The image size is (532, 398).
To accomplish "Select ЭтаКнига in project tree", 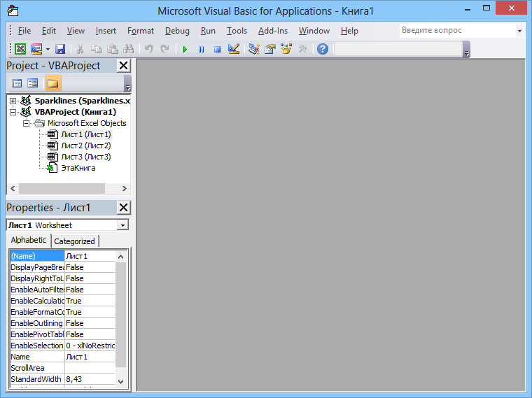I will [x=78, y=168].
